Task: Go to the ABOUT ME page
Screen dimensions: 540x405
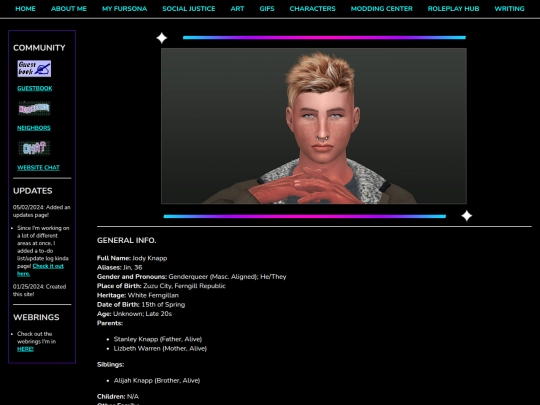Action: pyautogui.click(x=69, y=9)
